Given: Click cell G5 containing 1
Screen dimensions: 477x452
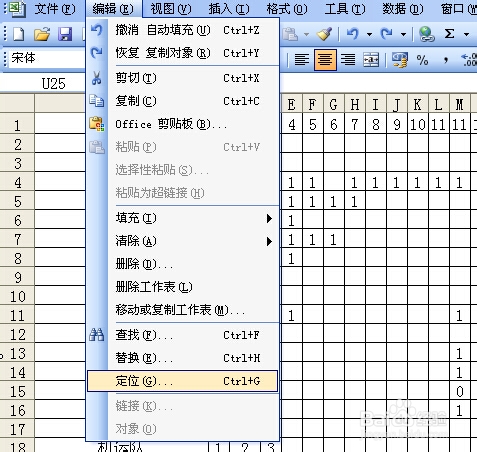Looking at the screenshot, I should [334, 201].
